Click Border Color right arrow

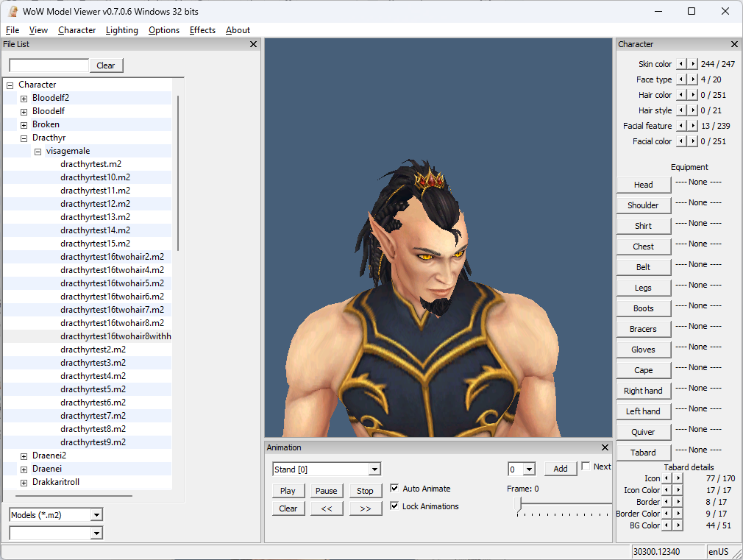pos(678,514)
